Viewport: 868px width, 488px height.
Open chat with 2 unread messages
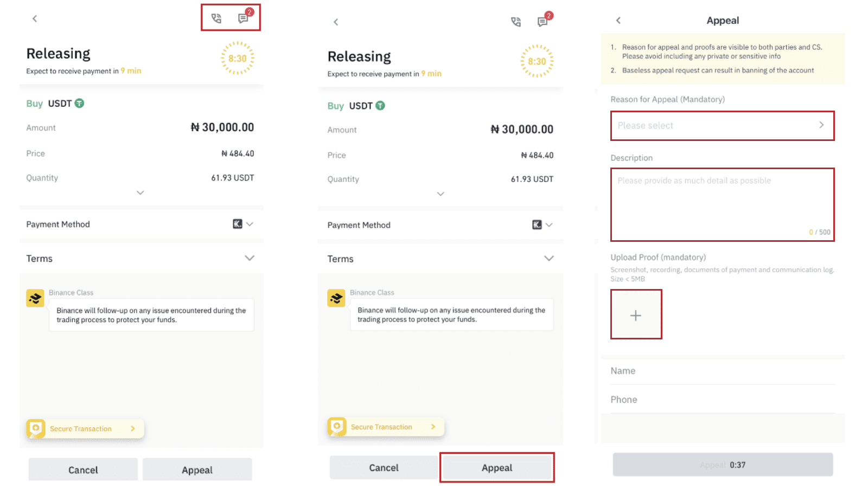click(244, 18)
